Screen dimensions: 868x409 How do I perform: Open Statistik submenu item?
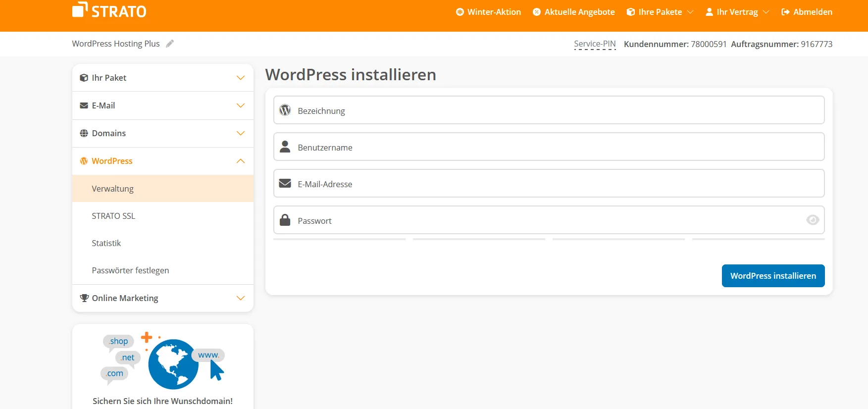pos(163,243)
